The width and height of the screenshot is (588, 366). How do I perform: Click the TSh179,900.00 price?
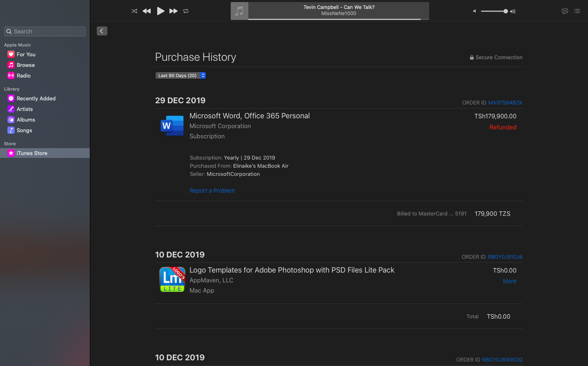(495, 116)
